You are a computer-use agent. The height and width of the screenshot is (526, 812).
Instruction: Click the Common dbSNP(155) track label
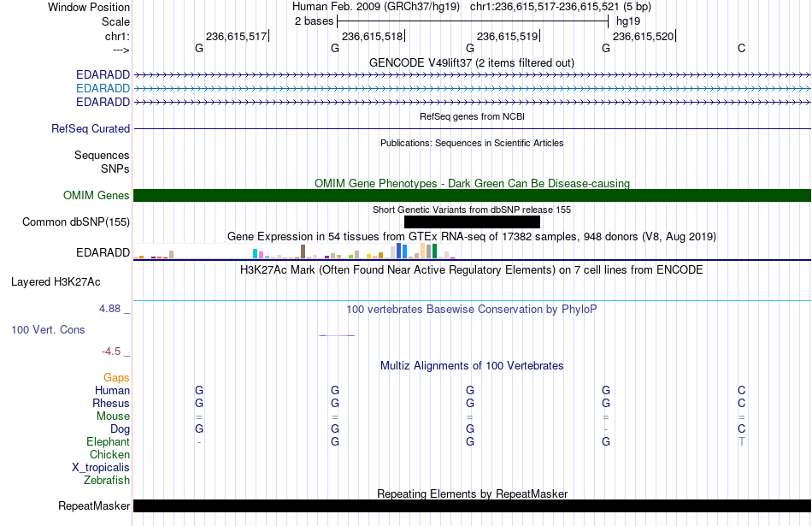(76, 222)
